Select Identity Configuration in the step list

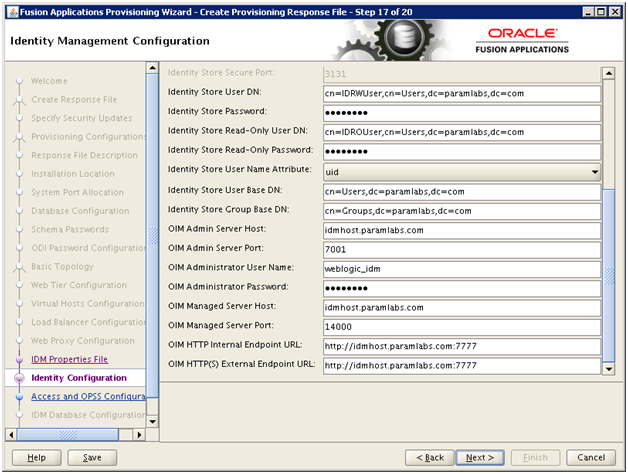(78, 378)
